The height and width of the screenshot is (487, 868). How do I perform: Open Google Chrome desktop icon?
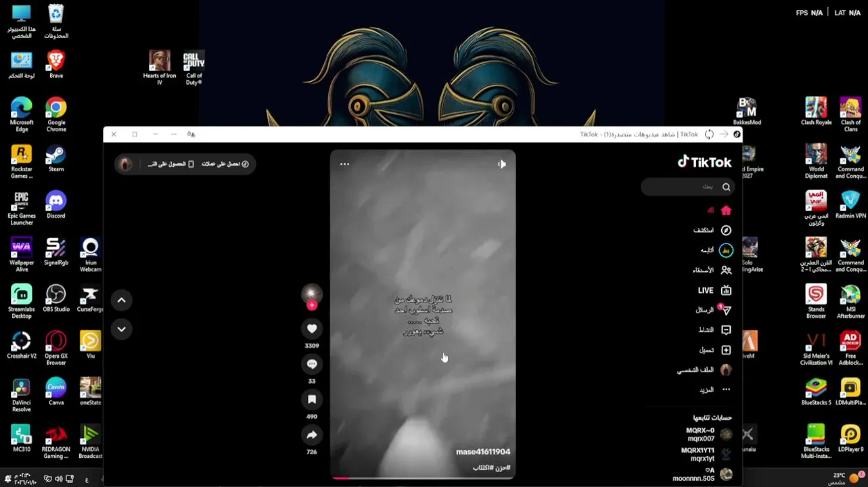click(56, 115)
